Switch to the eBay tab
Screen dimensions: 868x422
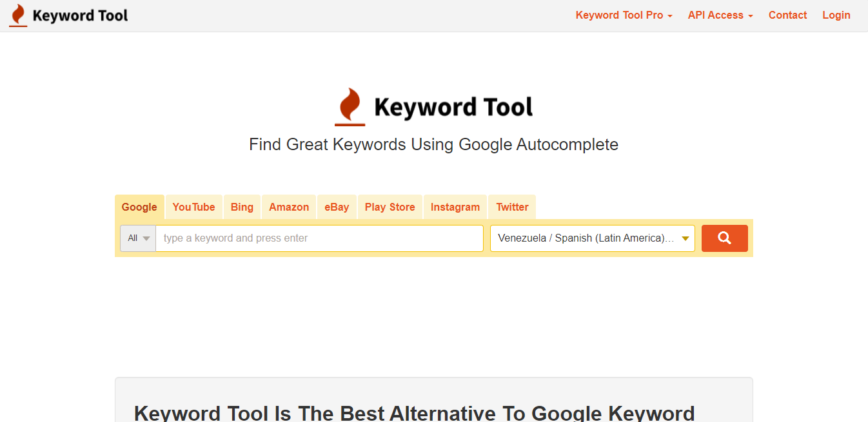click(x=337, y=207)
